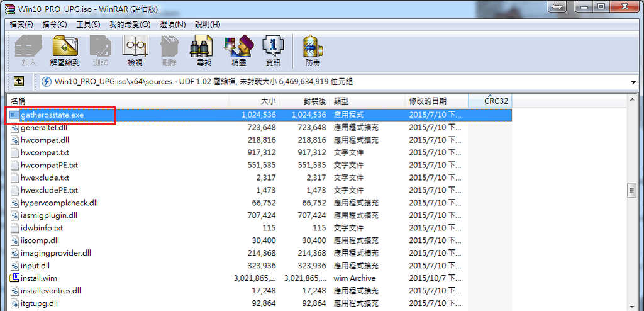Click the lightning archive icon in address bar
The height and width of the screenshot is (311, 644).
[x=47, y=81]
